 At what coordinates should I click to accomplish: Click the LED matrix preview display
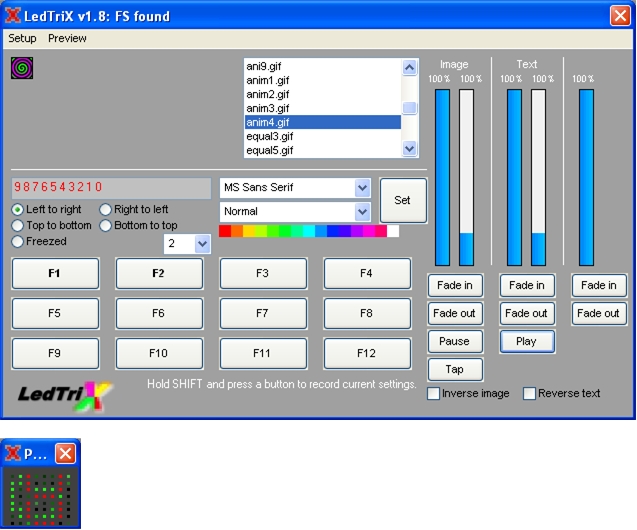point(40,498)
